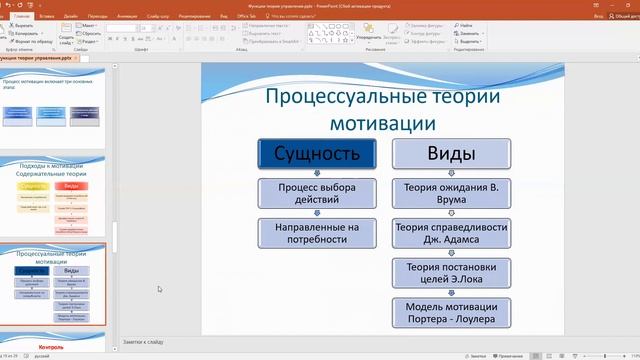Image resolution: width=640 pixels, height=360 pixels.
Task: Toggle Заметки notes in status bar
Action: click(476, 356)
